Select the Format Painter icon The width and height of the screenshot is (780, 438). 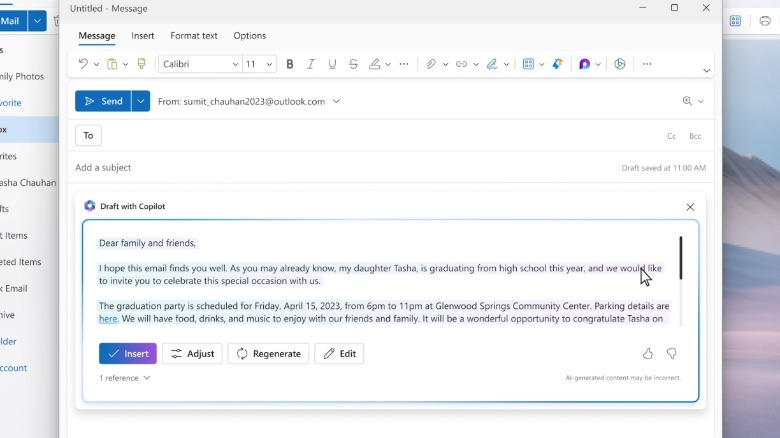point(141,64)
